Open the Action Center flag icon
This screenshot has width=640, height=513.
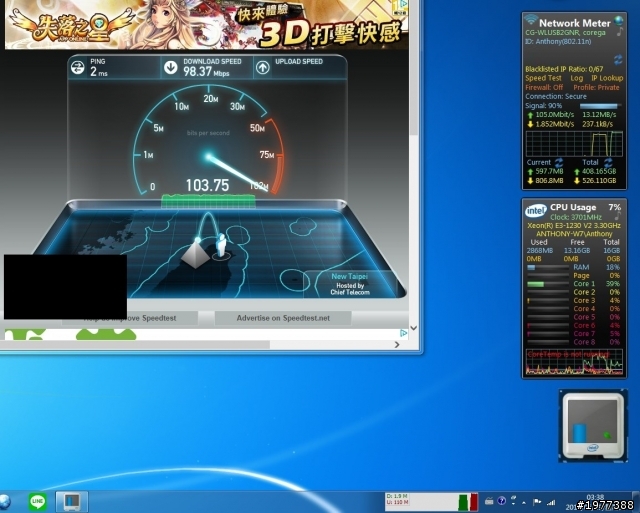point(537,502)
